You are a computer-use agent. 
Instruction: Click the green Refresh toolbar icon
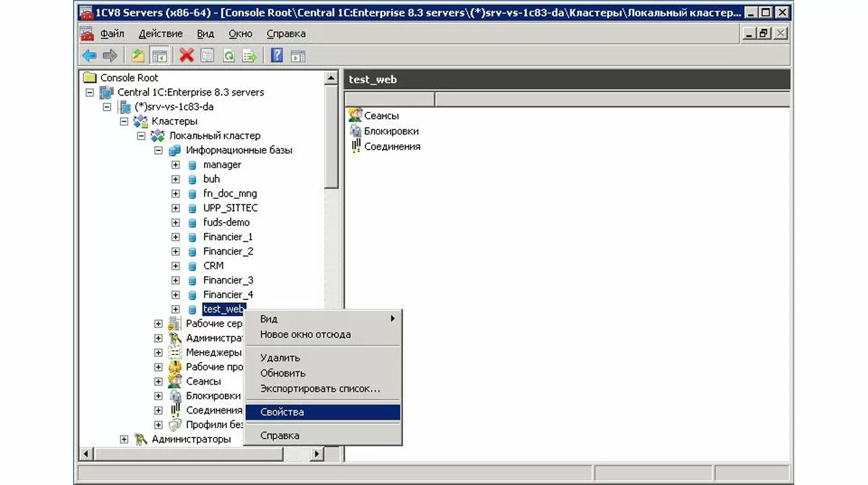click(229, 56)
